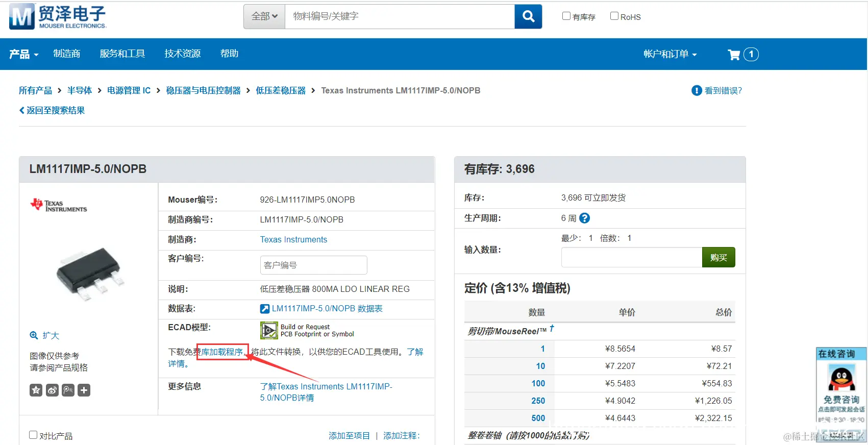Click the plus more-share icon
The height and width of the screenshot is (445, 868).
click(84, 390)
